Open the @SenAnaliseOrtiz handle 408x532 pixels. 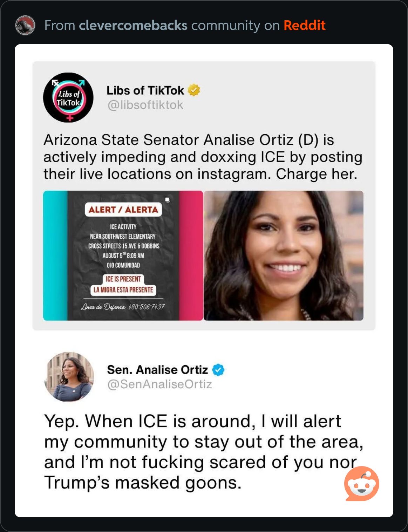pos(159,384)
